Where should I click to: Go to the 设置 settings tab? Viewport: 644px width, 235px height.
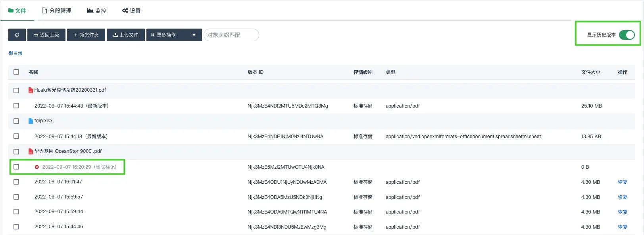[131, 11]
